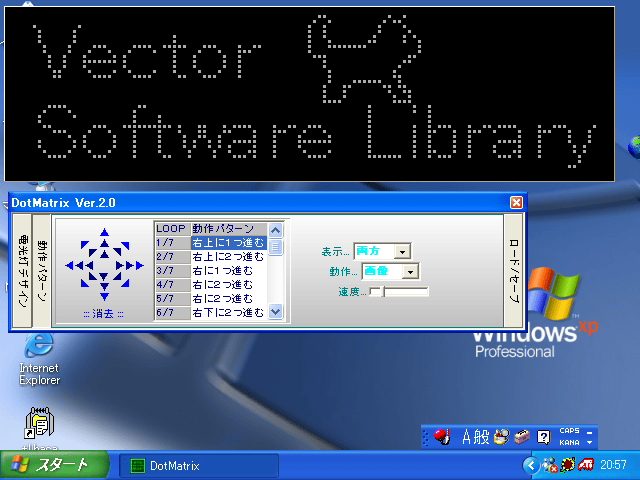Click the middle dark-blue down arrow
The height and width of the screenshot is (480, 640).
[104, 287]
